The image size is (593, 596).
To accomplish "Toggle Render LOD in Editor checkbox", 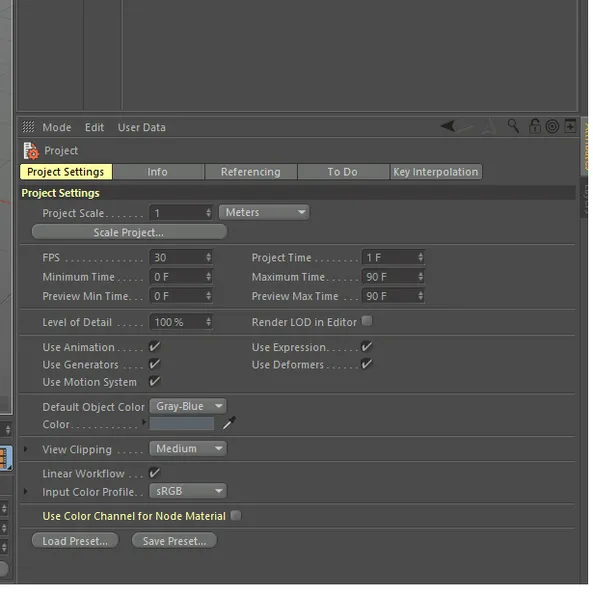I will 367,321.
